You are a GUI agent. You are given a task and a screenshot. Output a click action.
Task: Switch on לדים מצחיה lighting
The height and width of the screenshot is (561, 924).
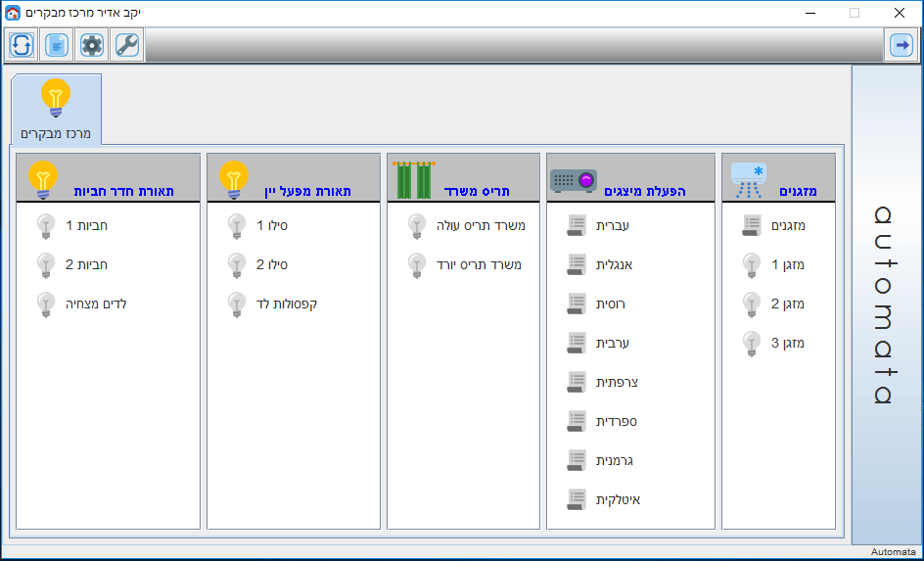45,304
